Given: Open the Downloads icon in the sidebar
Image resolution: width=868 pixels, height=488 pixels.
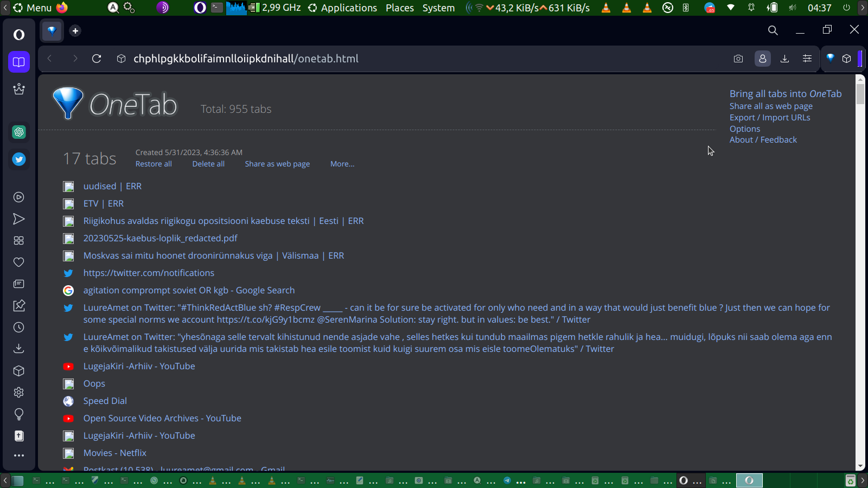Looking at the screenshot, I should 19,349.
